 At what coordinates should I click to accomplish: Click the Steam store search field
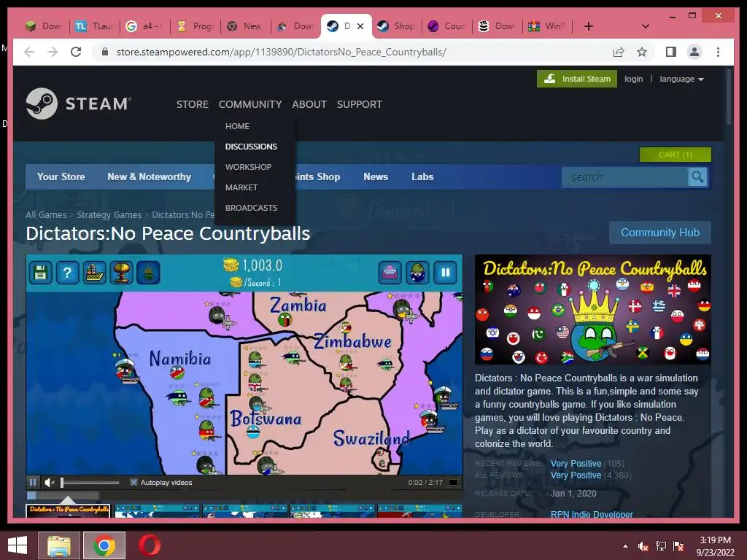[625, 177]
